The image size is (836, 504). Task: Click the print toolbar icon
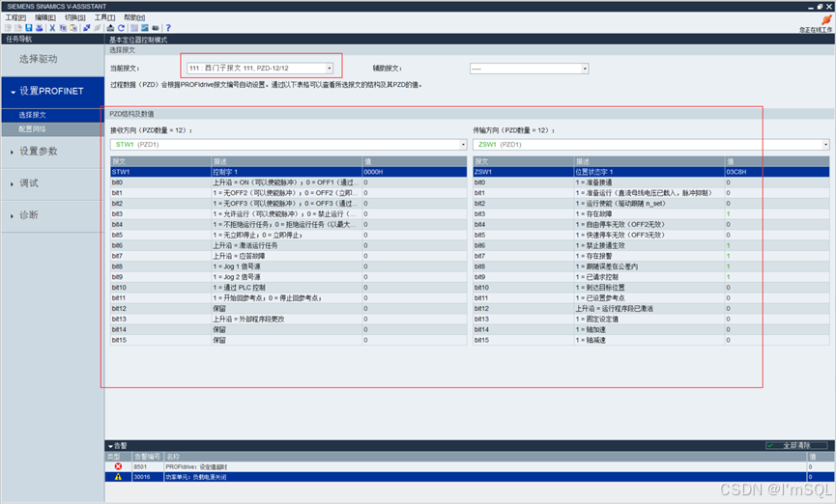pyautogui.click(x=39, y=28)
